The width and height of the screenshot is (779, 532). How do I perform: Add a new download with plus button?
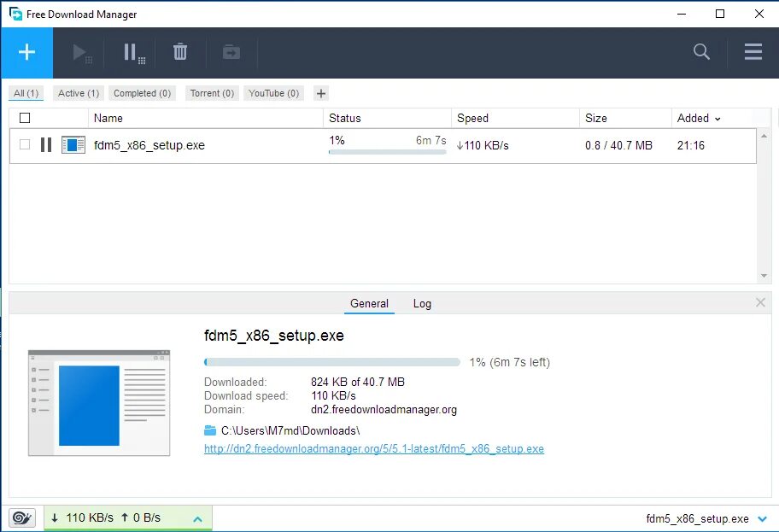click(26, 52)
